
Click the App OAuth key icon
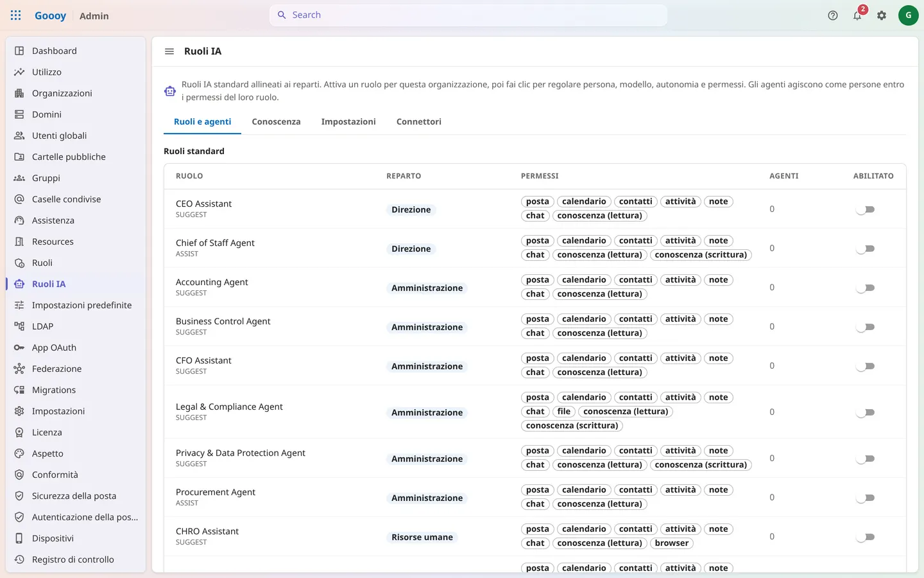coord(19,347)
